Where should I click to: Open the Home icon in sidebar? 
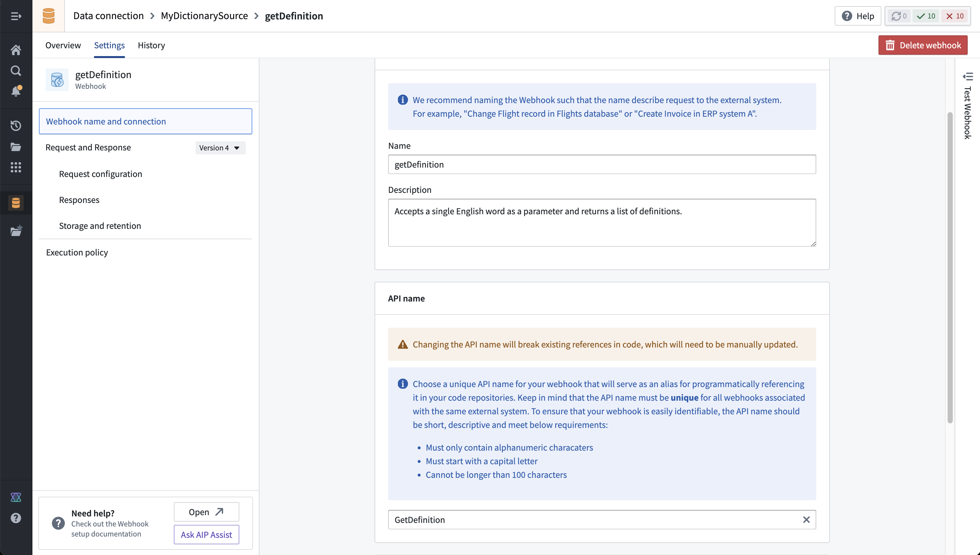16,50
